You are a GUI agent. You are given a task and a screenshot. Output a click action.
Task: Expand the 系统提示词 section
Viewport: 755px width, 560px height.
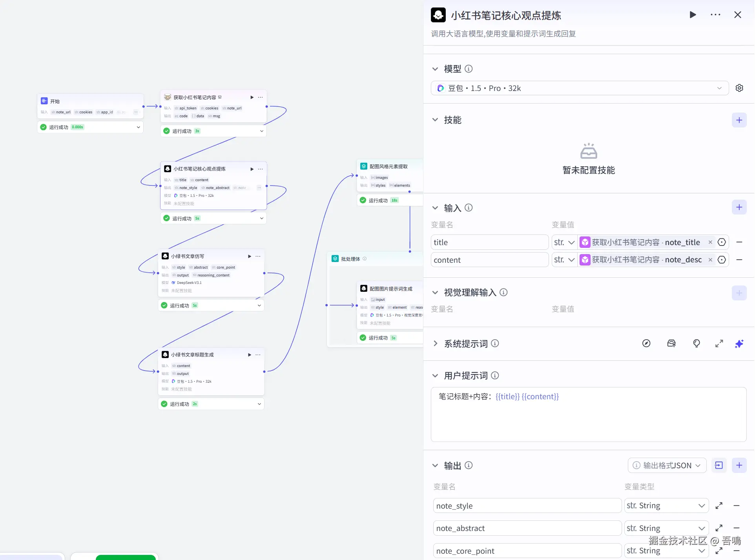(435, 344)
